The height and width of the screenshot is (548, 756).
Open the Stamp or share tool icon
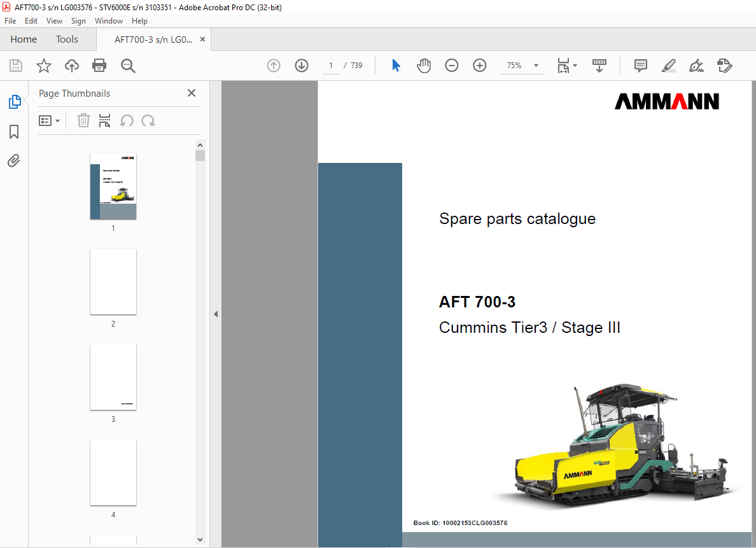(724, 66)
